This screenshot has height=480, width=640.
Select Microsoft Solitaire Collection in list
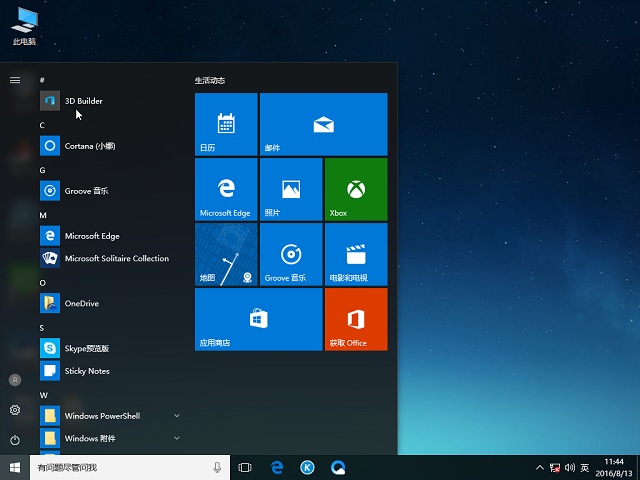click(116, 258)
